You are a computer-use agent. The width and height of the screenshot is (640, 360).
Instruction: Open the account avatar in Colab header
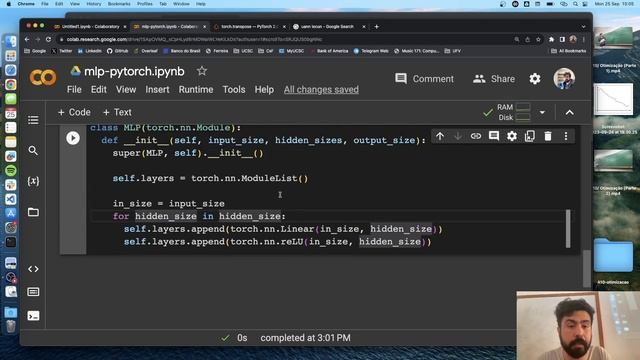pos(564,78)
